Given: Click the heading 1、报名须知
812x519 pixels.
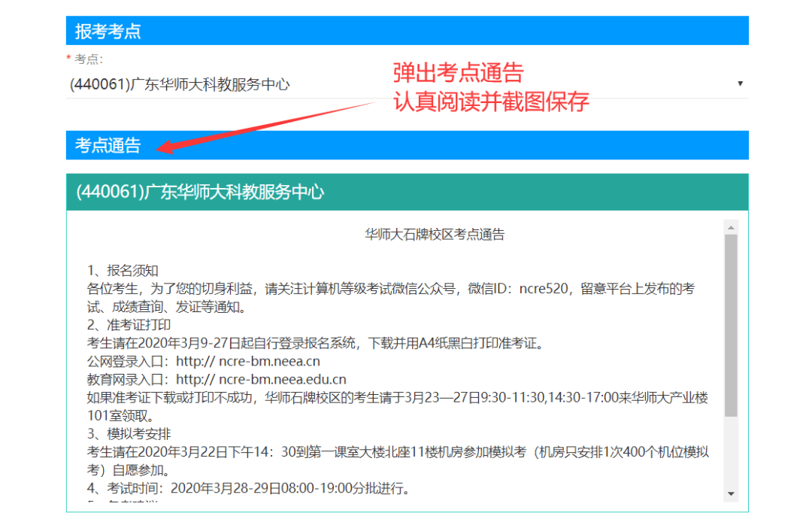Looking at the screenshot, I should pos(123,271).
